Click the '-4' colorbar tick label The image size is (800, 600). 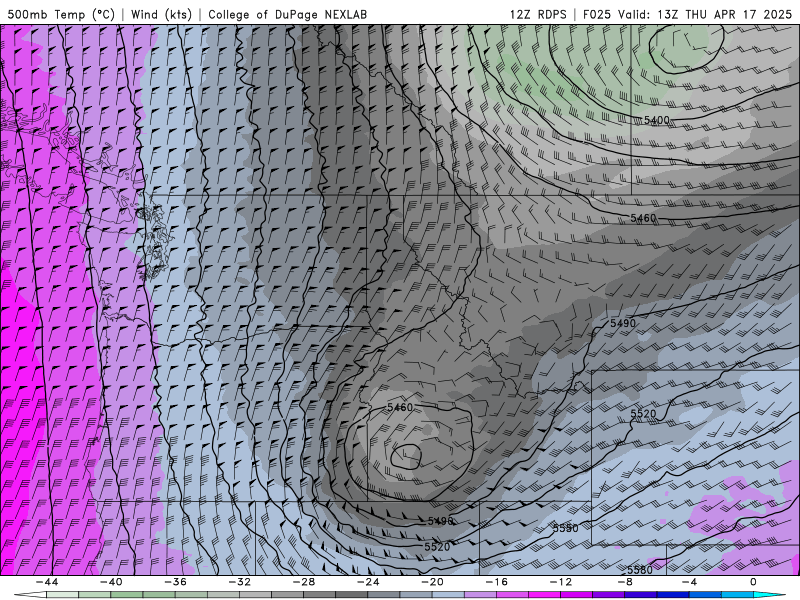689,582
